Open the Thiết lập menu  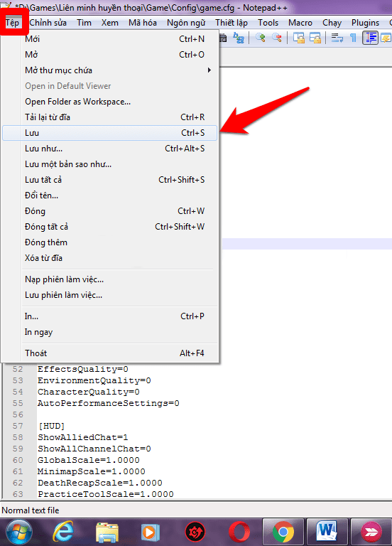[232, 23]
